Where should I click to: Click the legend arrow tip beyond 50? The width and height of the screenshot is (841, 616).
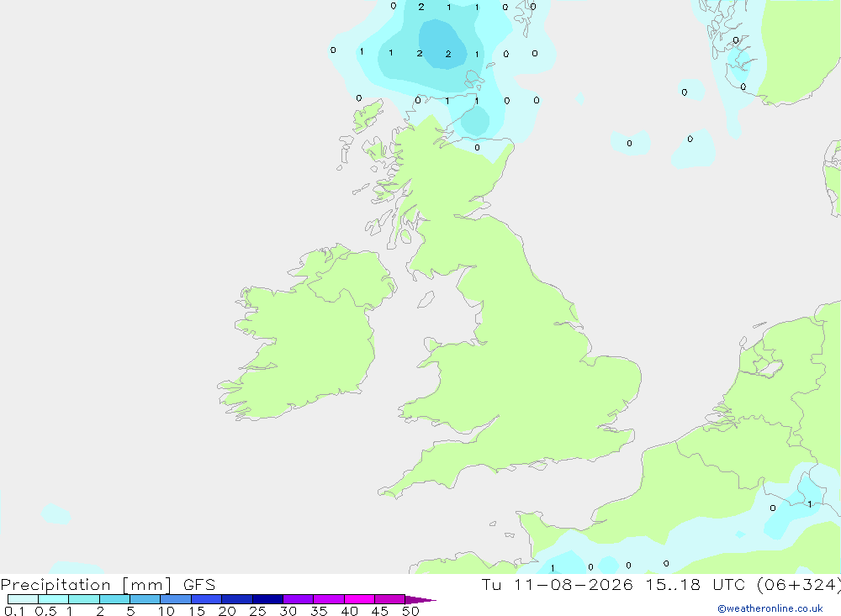420,600
